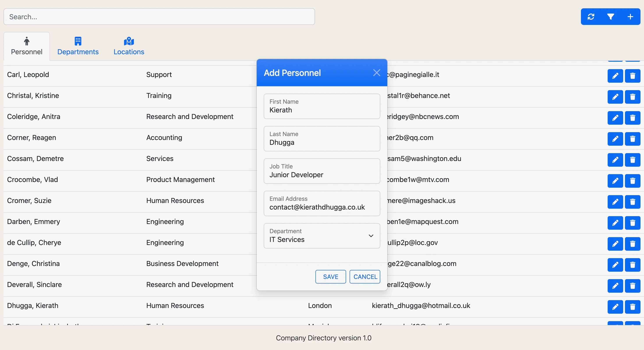The image size is (644, 350).
Task: Select the Personnel tab
Action: click(27, 46)
